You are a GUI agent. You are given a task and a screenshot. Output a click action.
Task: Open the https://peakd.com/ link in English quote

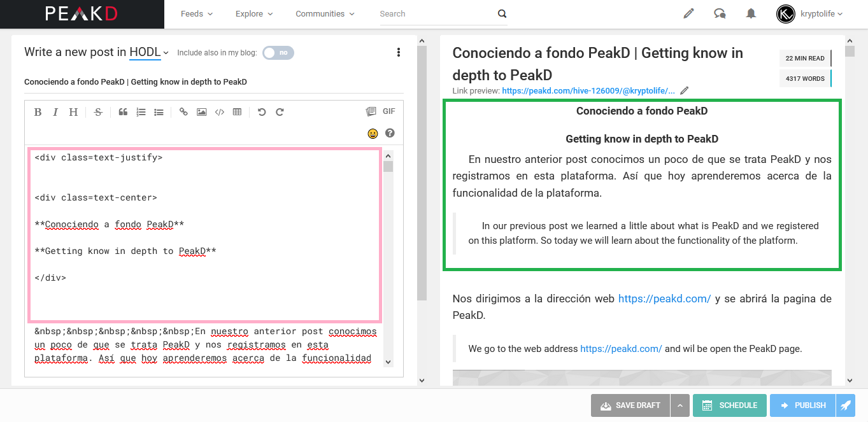[621, 349]
